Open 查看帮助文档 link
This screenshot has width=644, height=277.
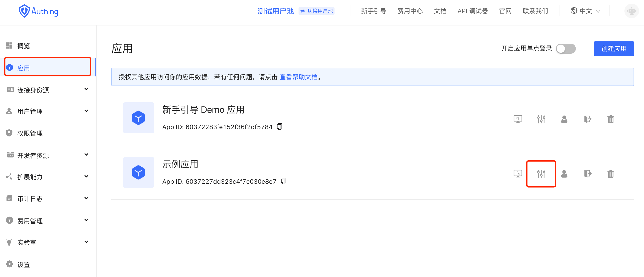[x=298, y=77]
